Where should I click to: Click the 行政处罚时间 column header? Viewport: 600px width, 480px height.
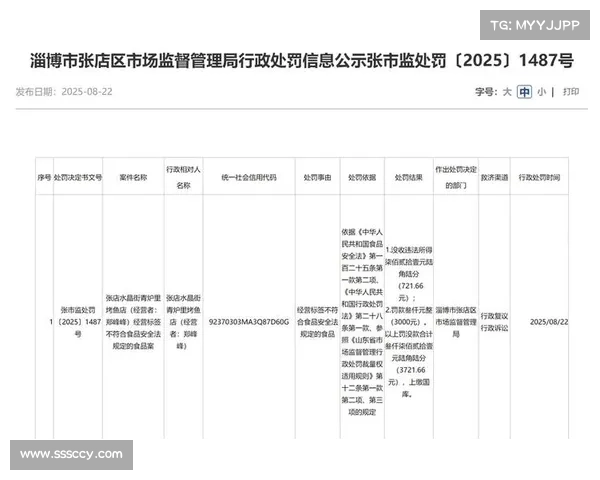pos(546,177)
